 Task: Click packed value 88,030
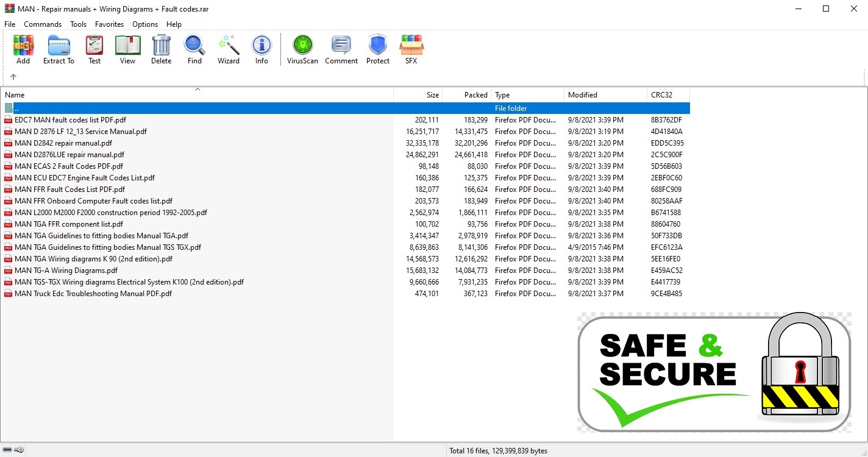pos(477,166)
